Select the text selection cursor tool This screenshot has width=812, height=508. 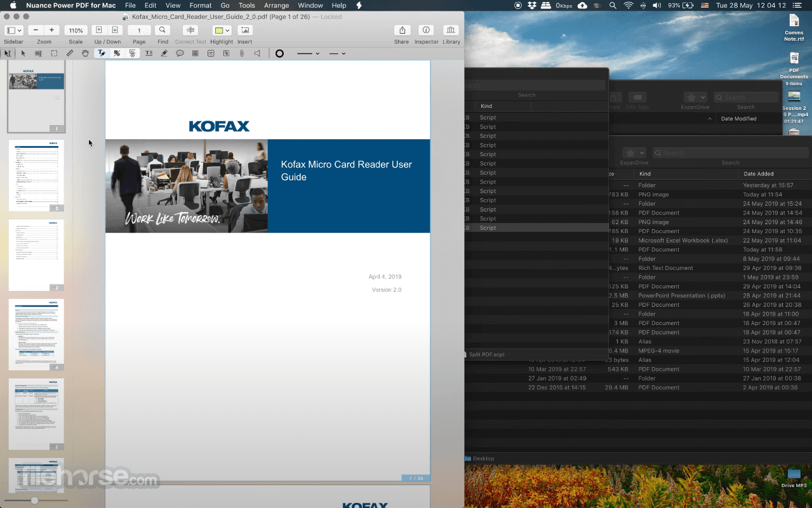click(x=8, y=53)
